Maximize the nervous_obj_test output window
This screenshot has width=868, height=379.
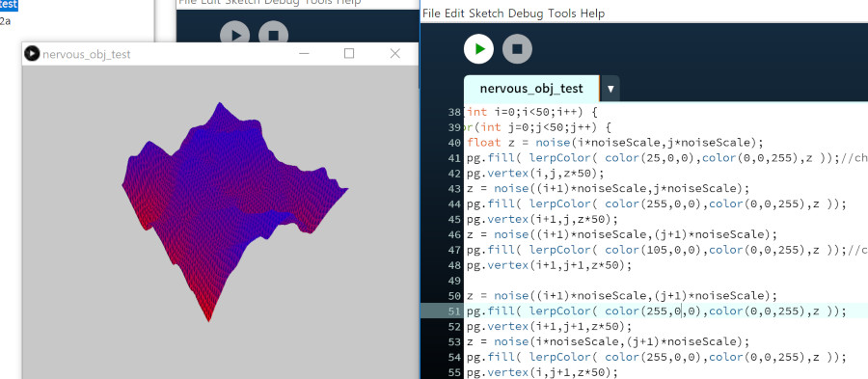(349, 53)
